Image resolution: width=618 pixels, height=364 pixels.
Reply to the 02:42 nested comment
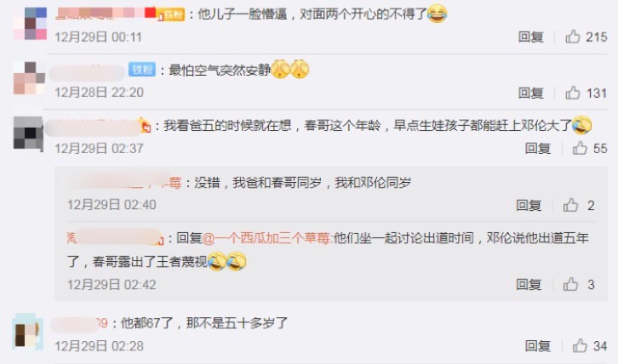click(x=529, y=284)
